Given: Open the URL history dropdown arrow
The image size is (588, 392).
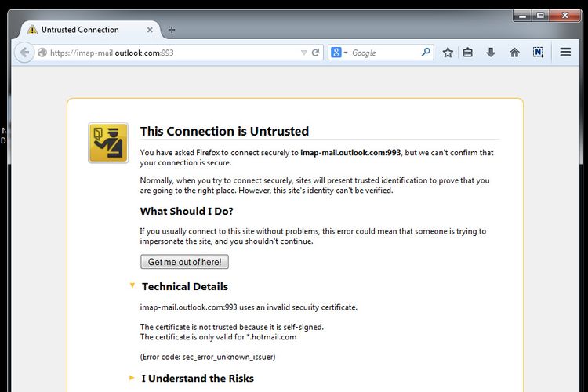Looking at the screenshot, I should [304, 53].
